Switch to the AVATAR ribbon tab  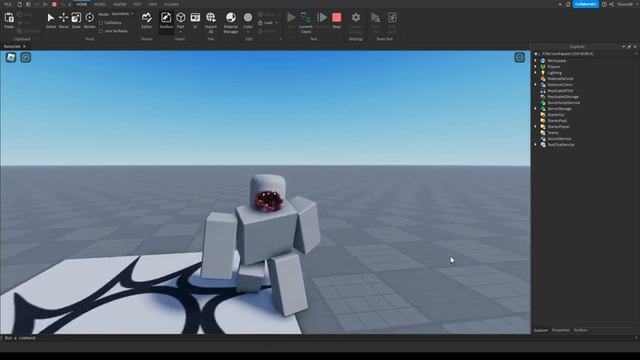coord(120,4)
